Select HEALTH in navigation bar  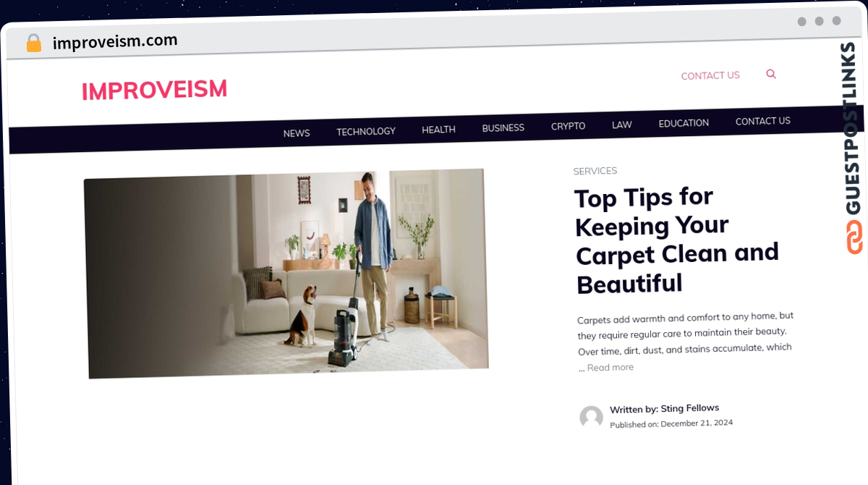[x=438, y=130]
